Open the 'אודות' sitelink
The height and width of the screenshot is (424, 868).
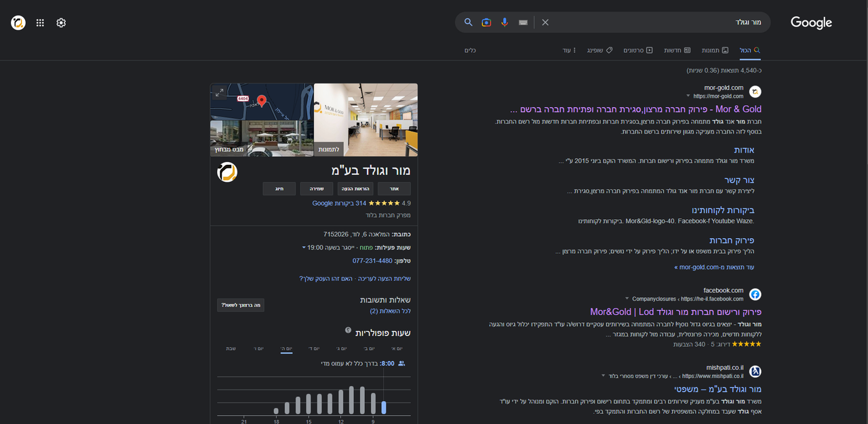click(x=744, y=150)
